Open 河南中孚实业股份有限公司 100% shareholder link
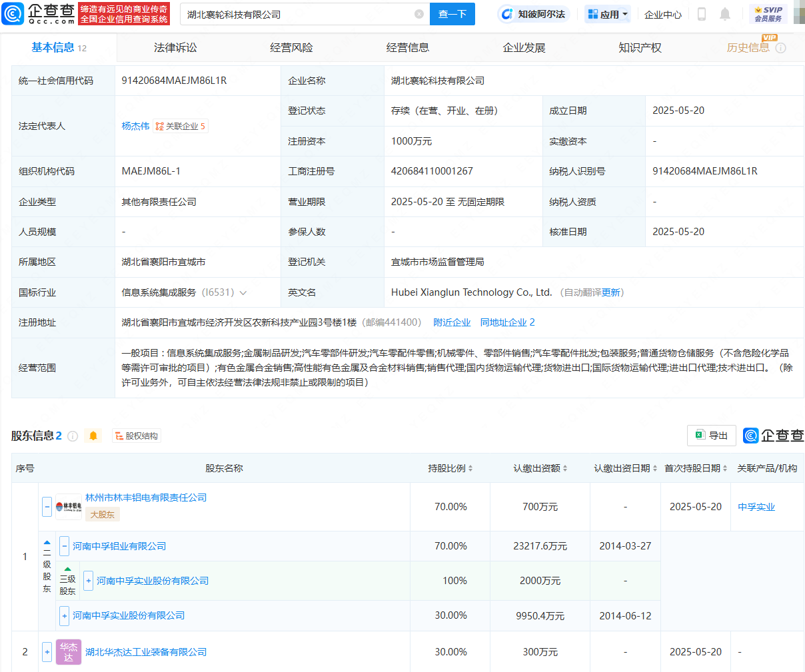805x672 pixels. click(x=153, y=581)
